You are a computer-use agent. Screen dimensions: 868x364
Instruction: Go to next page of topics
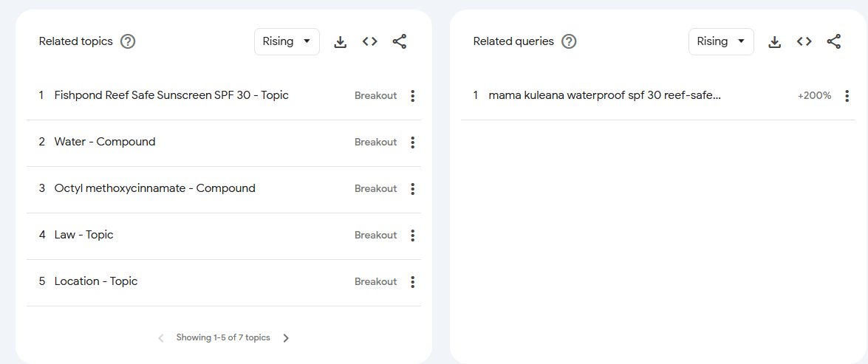pos(287,338)
